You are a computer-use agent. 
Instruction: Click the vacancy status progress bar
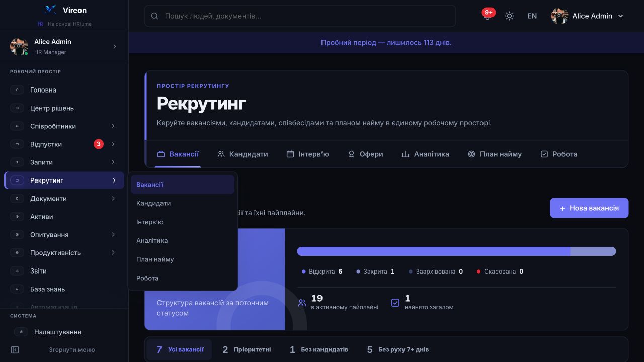pos(456,251)
